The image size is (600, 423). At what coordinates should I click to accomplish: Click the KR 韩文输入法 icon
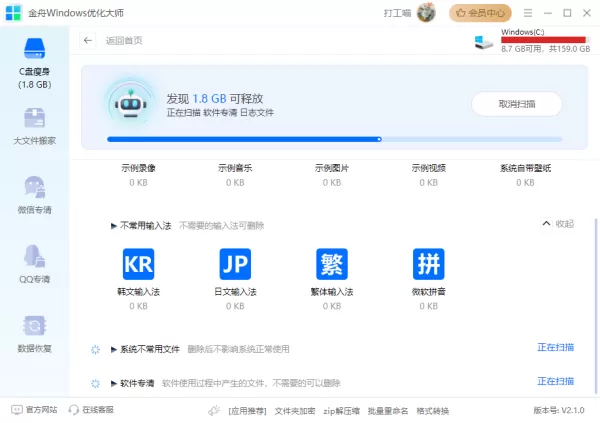pyautogui.click(x=139, y=264)
